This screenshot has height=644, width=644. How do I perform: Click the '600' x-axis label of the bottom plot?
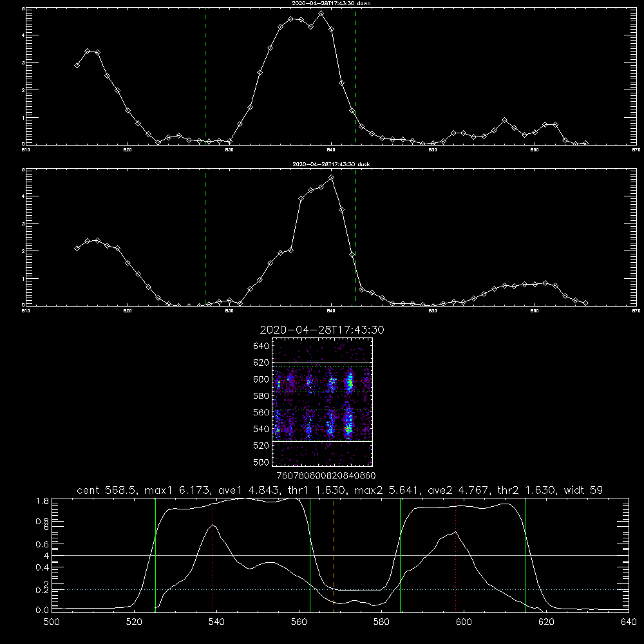[464, 622]
